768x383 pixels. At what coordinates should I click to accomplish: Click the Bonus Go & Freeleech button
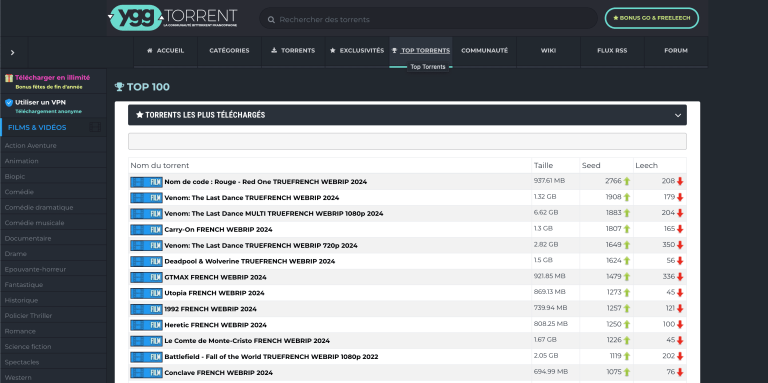click(651, 18)
